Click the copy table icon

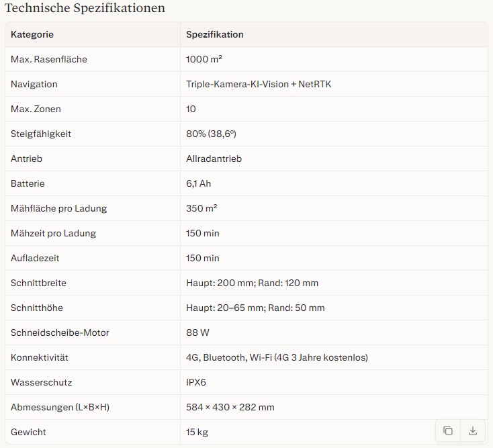(x=448, y=431)
